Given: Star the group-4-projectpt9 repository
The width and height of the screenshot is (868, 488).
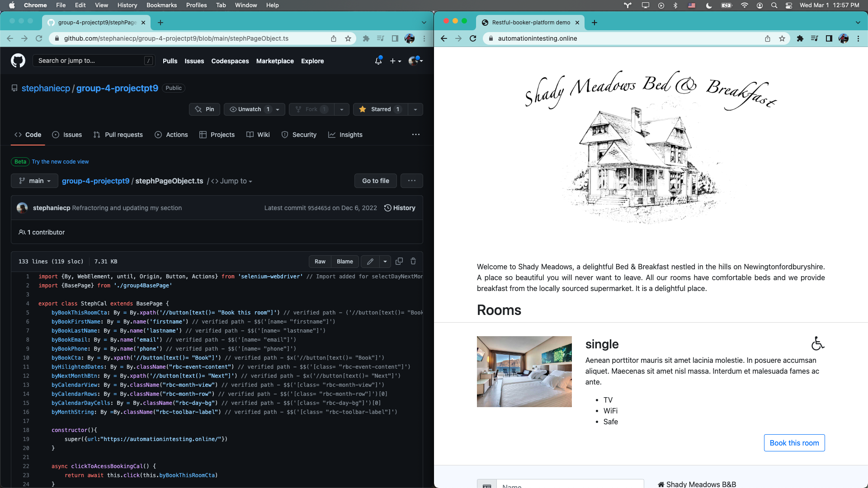Looking at the screenshot, I should point(380,109).
